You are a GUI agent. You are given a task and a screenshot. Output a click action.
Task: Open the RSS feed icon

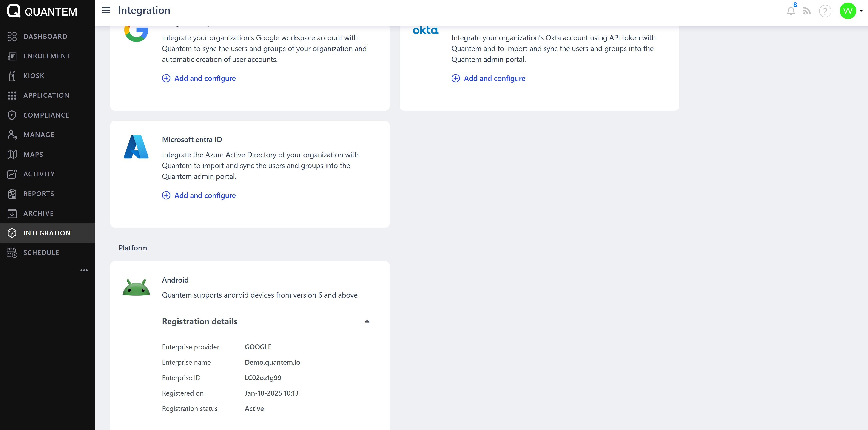point(807,11)
